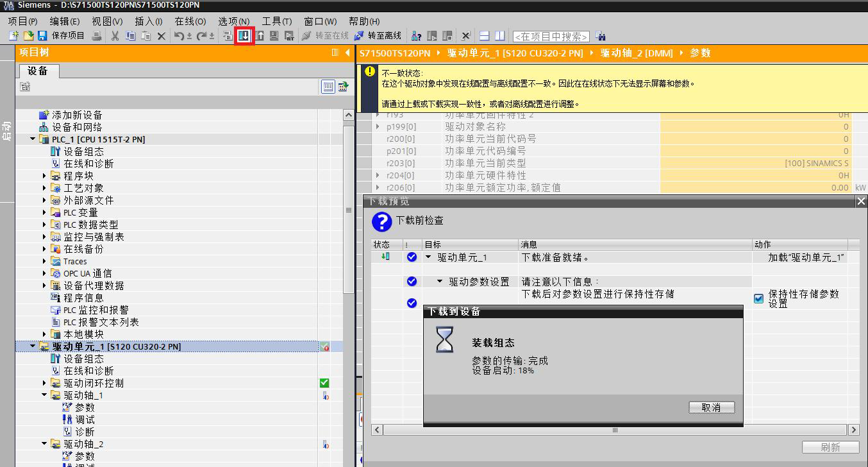
Task: Click the Stop CPU icon in toolbar
Action: (447, 36)
